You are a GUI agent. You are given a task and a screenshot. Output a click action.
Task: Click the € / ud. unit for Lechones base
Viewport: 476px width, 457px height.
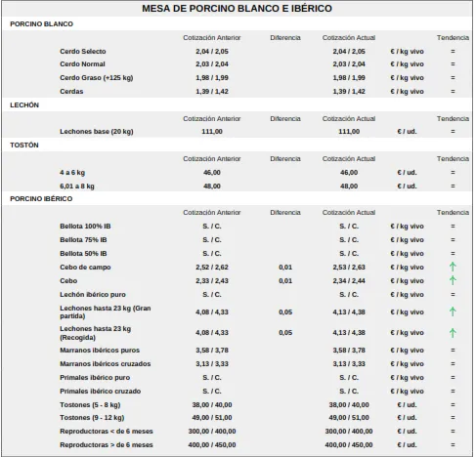(x=407, y=132)
